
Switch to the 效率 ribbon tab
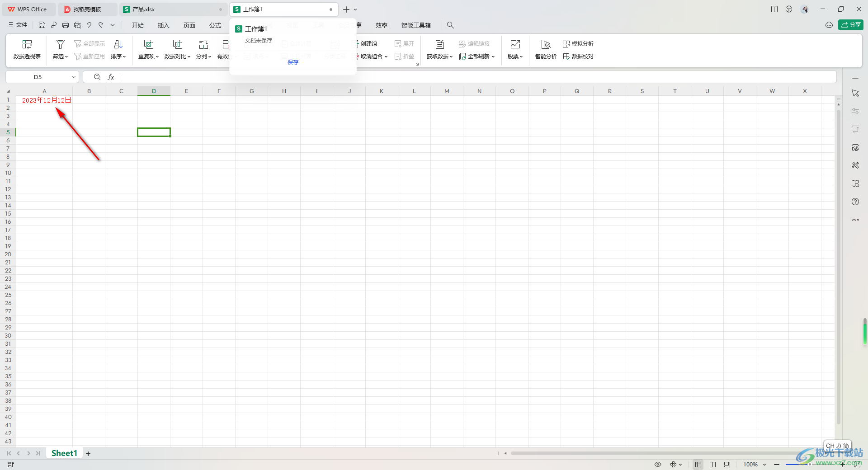(382, 25)
